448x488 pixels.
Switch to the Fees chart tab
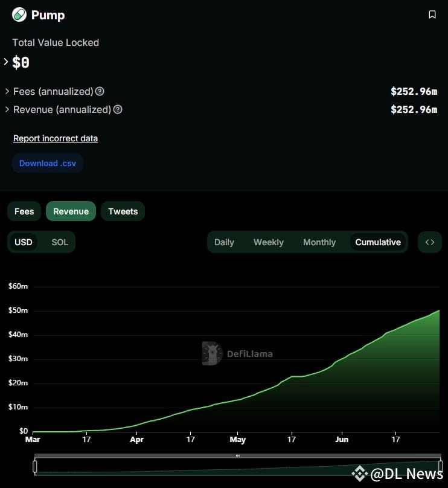tap(24, 211)
